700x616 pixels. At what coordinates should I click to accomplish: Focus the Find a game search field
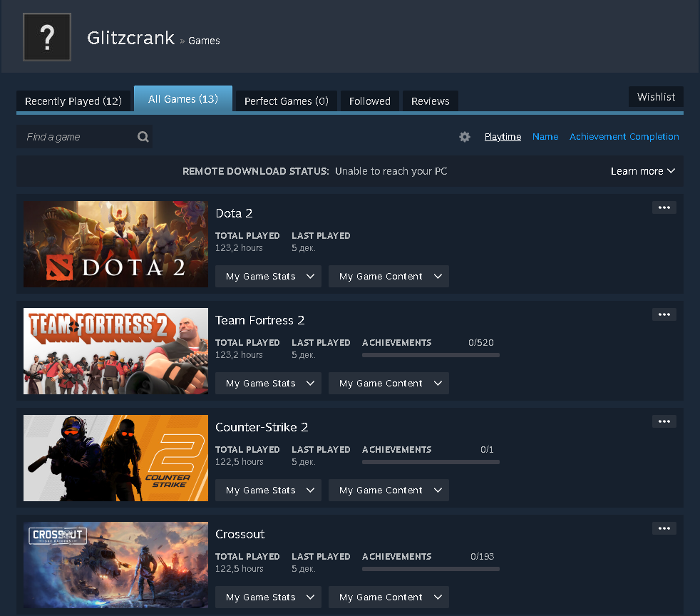point(84,137)
